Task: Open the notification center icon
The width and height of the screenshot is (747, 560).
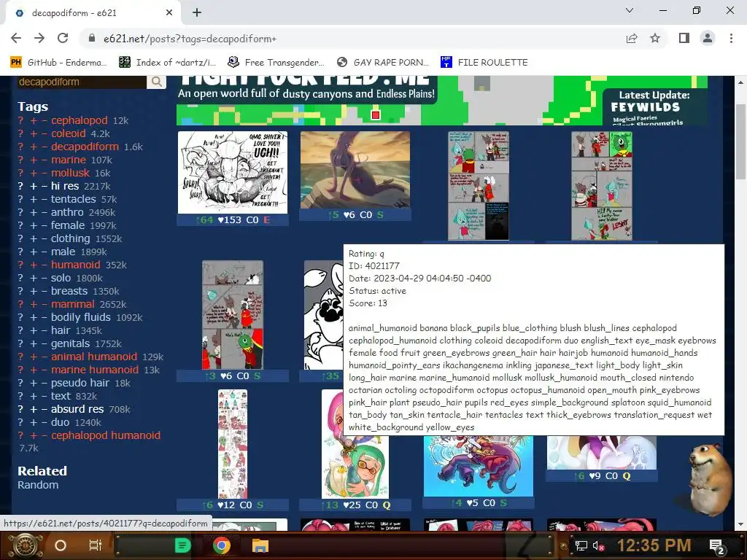Action: point(718,546)
